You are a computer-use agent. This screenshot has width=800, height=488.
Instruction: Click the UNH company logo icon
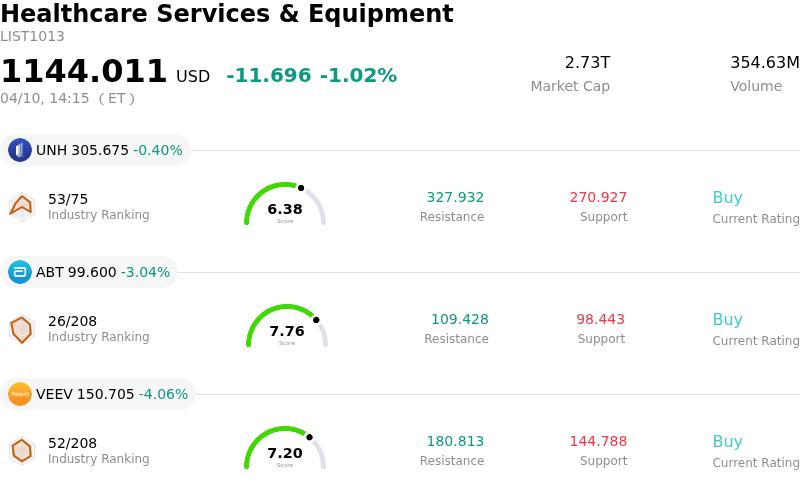(x=20, y=150)
